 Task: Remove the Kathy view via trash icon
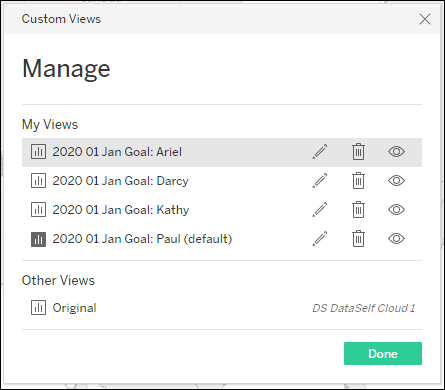(358, 210)
